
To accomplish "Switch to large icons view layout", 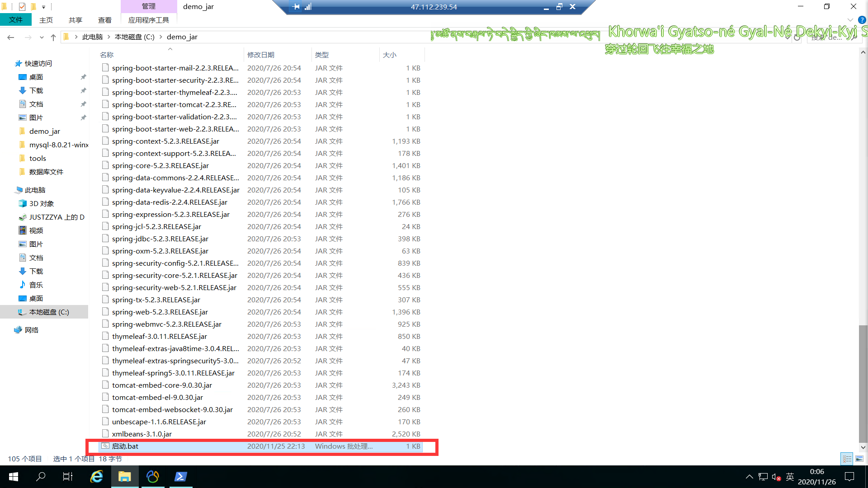I will [x=859, y=459].
